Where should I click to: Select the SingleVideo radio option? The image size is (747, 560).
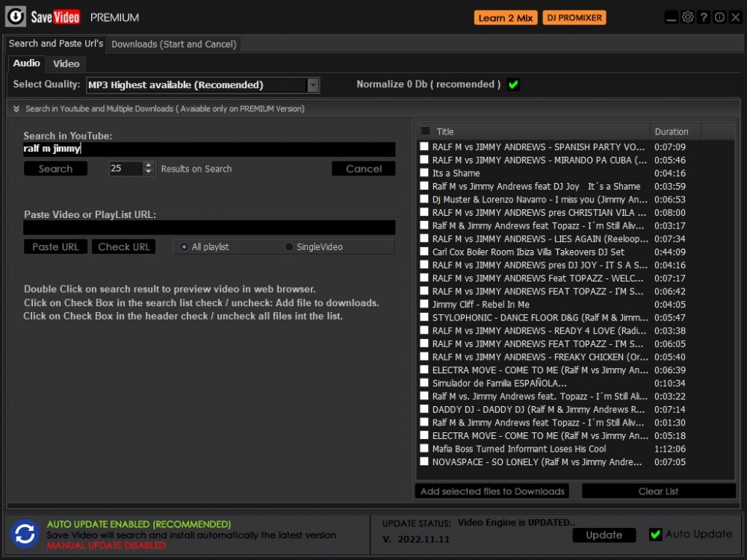click(x=289, y=247)
